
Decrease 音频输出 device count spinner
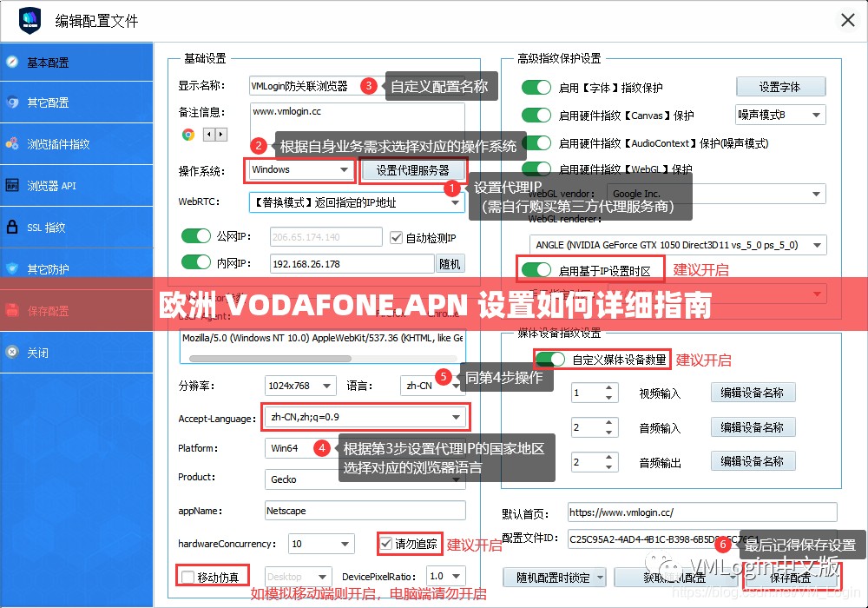[x=609, y=466]
